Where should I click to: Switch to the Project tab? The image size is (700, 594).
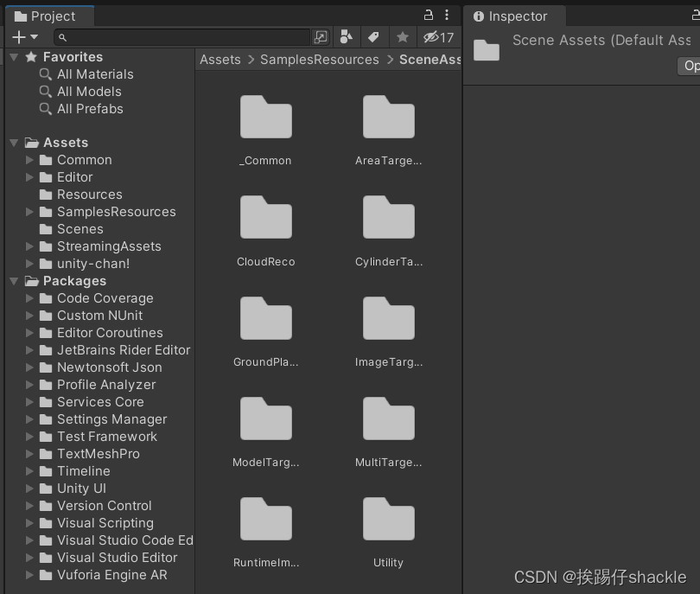click(49, 16)
